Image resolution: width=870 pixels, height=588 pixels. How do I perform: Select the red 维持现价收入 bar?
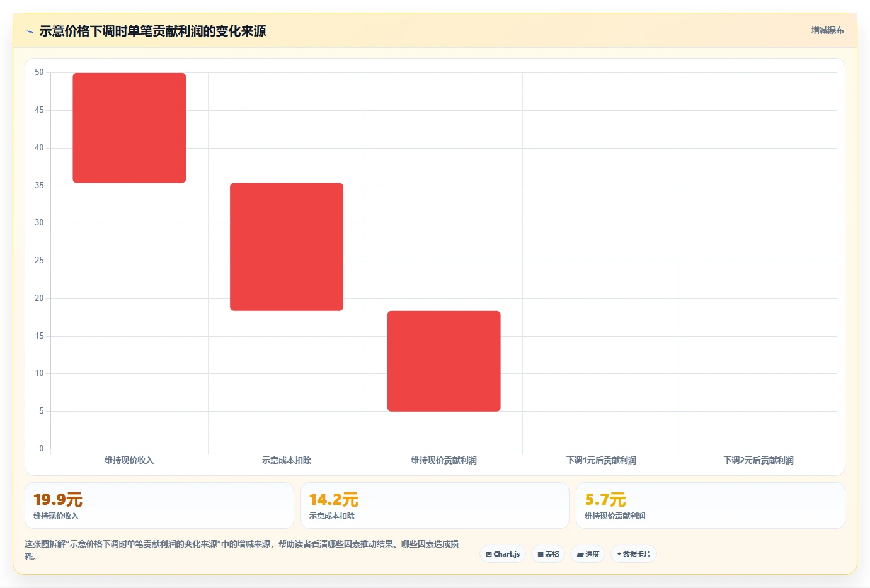(x=129, y=128)
